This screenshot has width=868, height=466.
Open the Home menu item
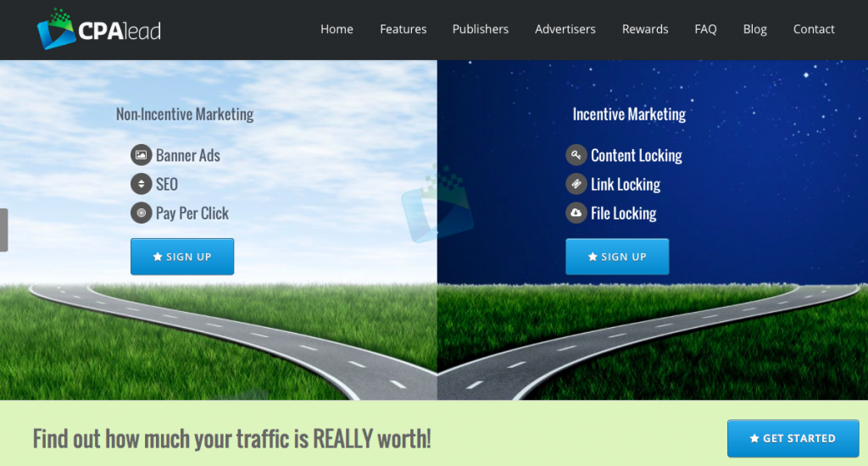pyautogui.click(x=337, y=29)
